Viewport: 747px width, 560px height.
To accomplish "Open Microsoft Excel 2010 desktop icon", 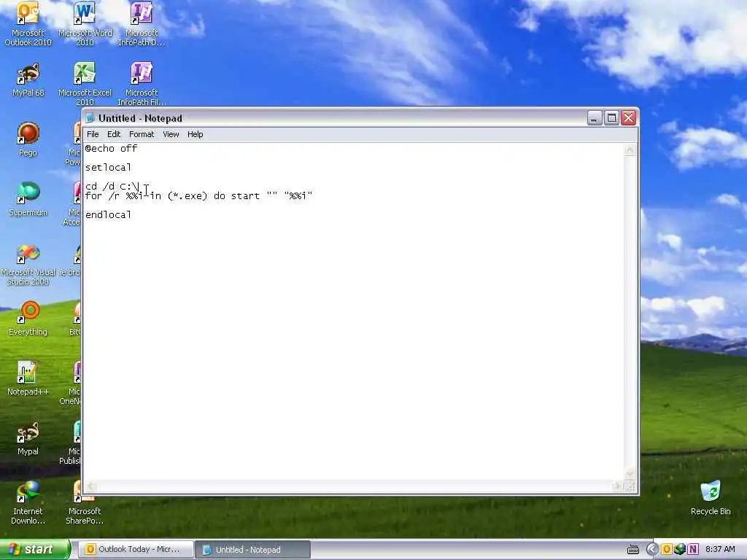I will click(85, 84).
